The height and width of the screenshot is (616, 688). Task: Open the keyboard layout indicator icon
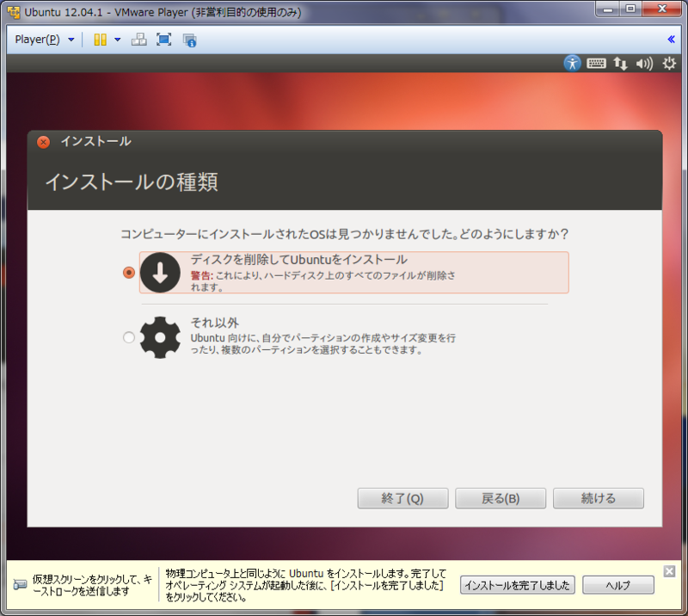pyautogui.click(x=596, y=63)
